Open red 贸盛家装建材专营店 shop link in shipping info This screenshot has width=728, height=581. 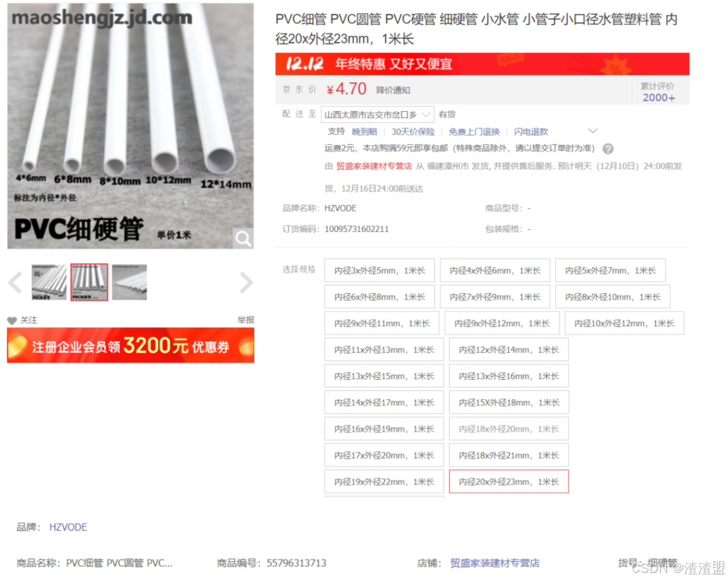click(x=374, y=166)
